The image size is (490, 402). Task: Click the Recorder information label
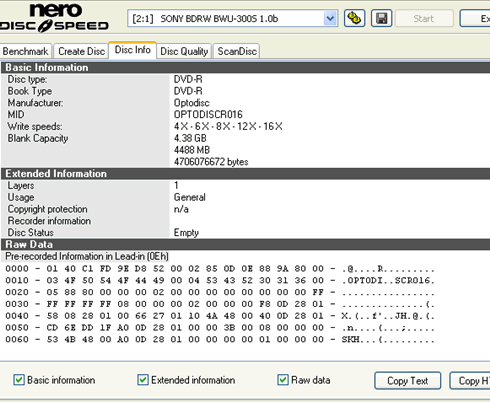(x=49, y=221)
